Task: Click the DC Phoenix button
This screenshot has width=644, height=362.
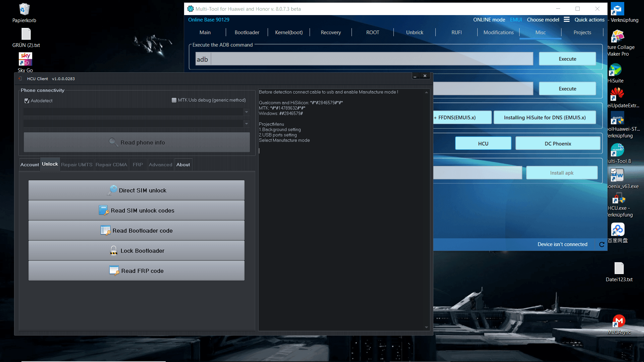Action: 558,143
